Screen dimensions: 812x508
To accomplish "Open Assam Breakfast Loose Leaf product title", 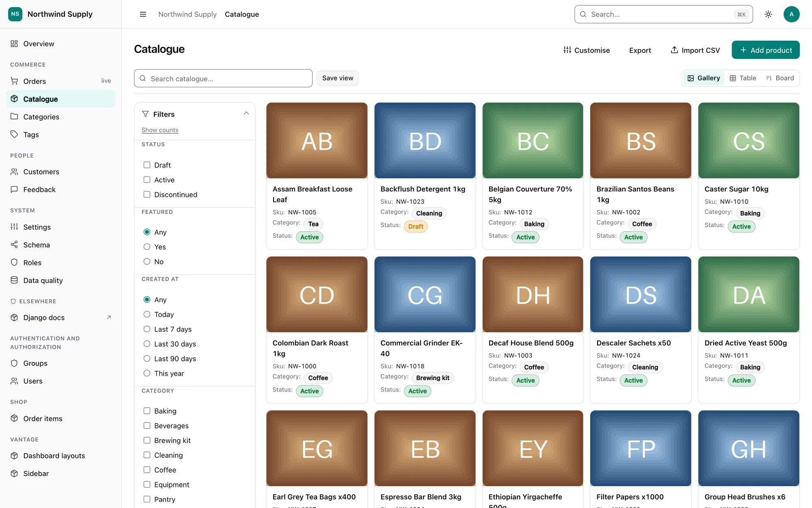I will (313, 194).
